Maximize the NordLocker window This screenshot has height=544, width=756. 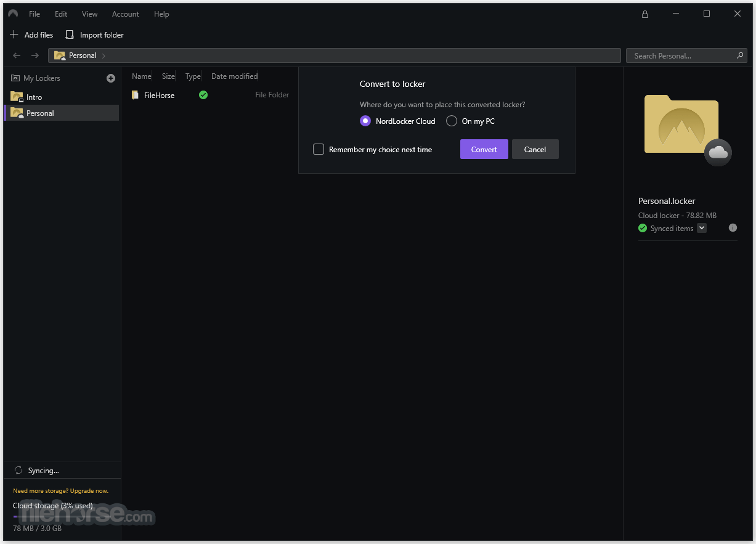click(707, 14)
